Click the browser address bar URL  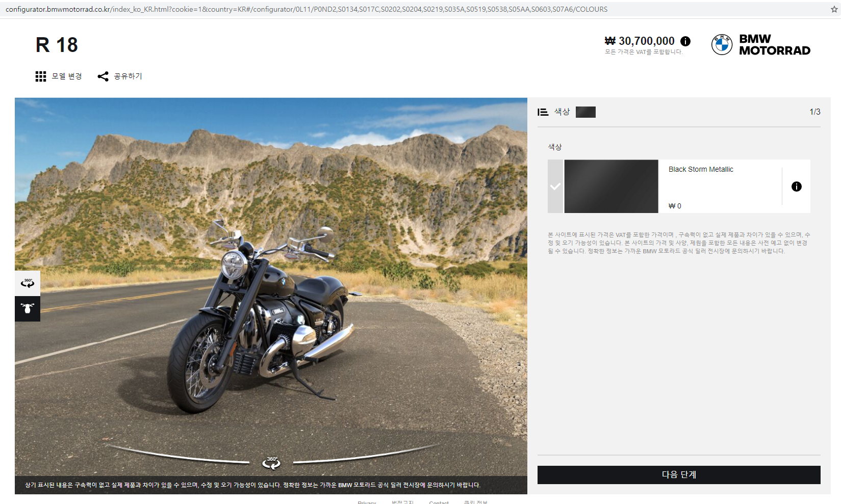[x=307, y=9]
